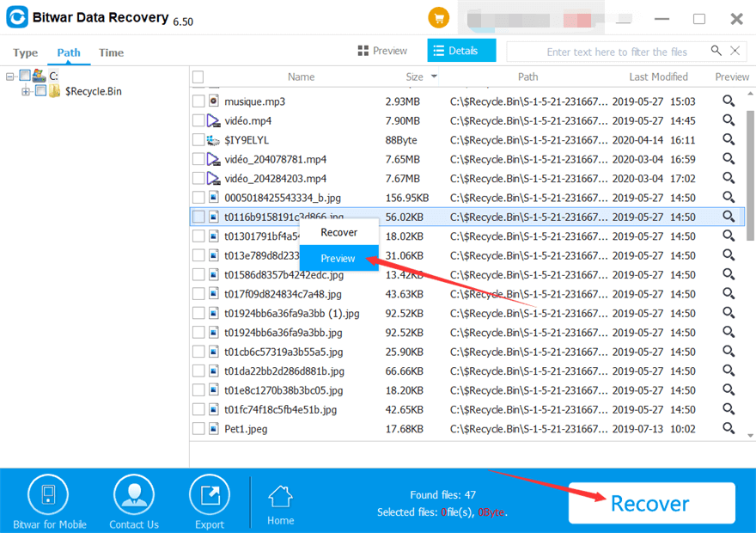Sort list by Name column

301,77
